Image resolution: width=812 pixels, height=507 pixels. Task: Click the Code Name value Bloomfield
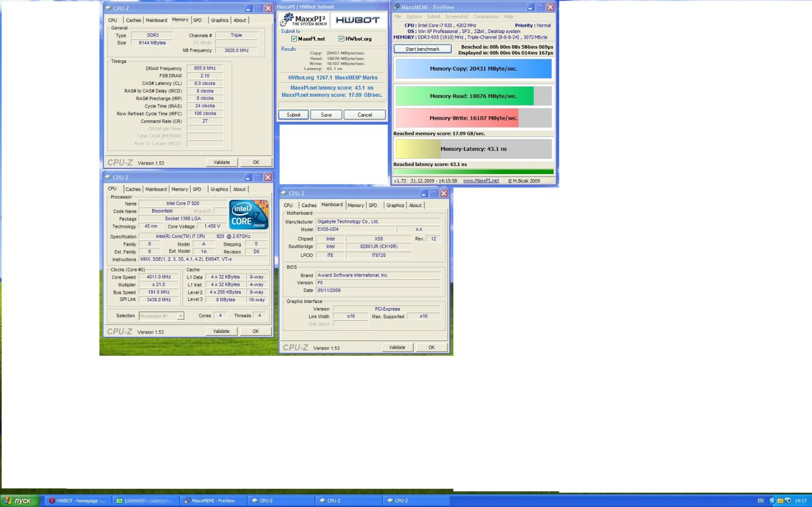(162, 211)
